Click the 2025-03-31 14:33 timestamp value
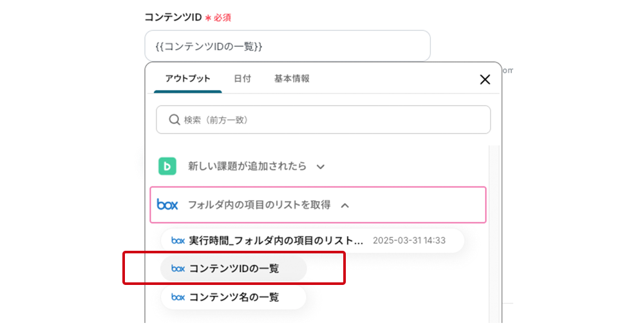 point(409,240)
